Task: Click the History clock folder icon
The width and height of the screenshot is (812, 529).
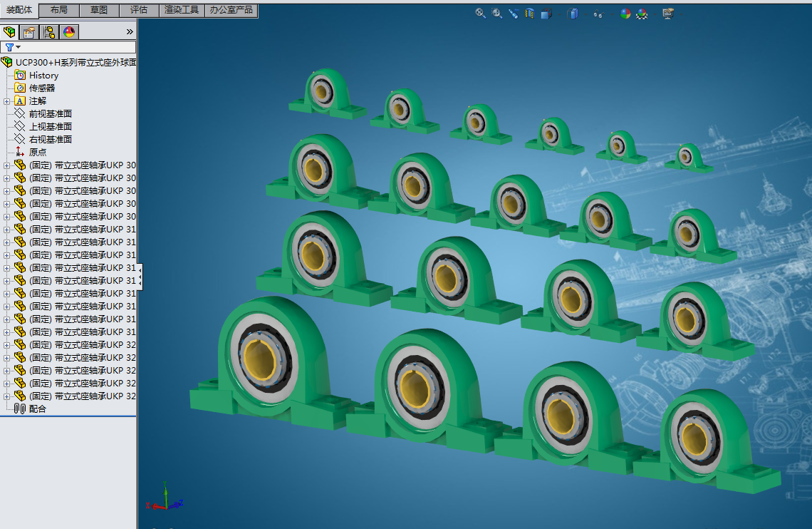Action: point(20,75)
